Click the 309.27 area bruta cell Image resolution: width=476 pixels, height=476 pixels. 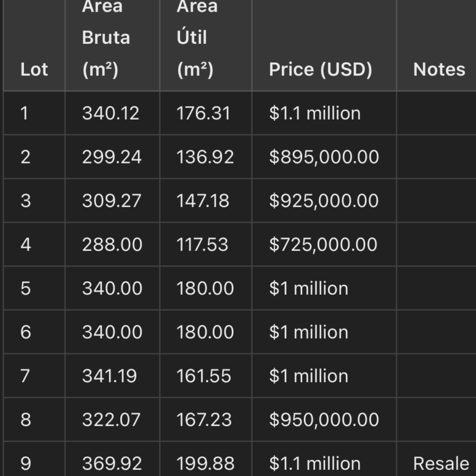tap(112, 201)
